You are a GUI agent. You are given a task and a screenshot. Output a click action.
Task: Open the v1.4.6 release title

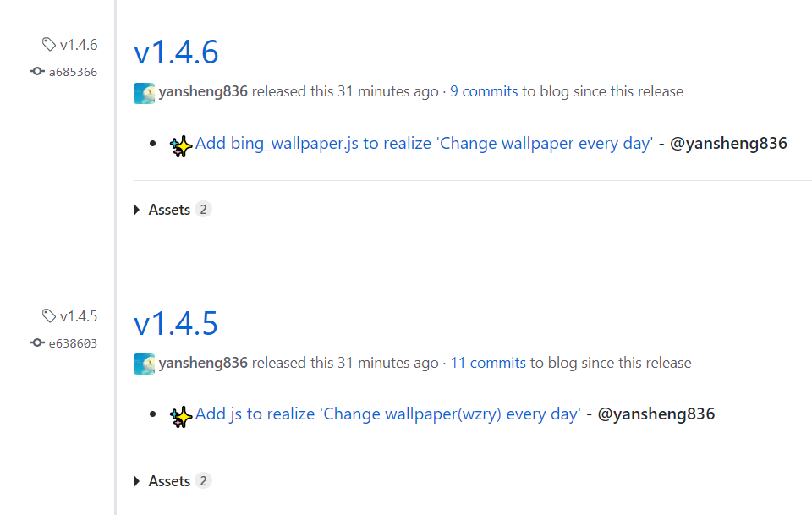(x=176, y=52)
